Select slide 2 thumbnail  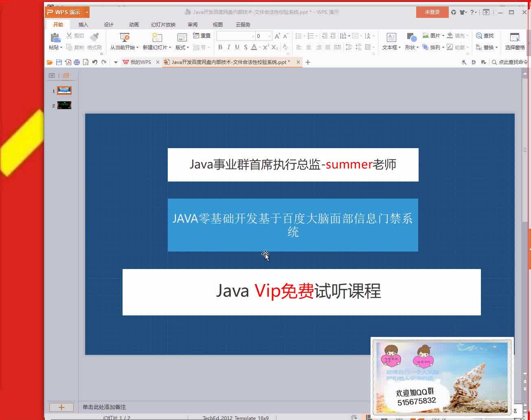[x=64, y=105]
